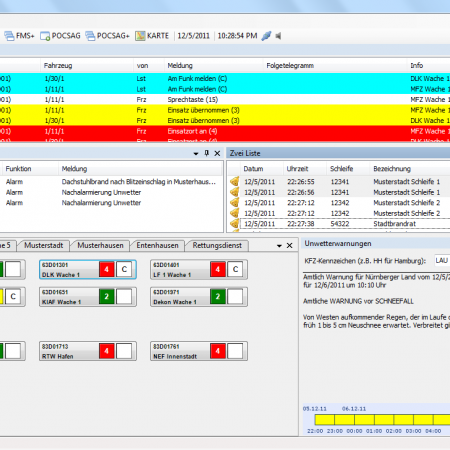Sort by the Folgetelegramm column header

click(335, 66)
